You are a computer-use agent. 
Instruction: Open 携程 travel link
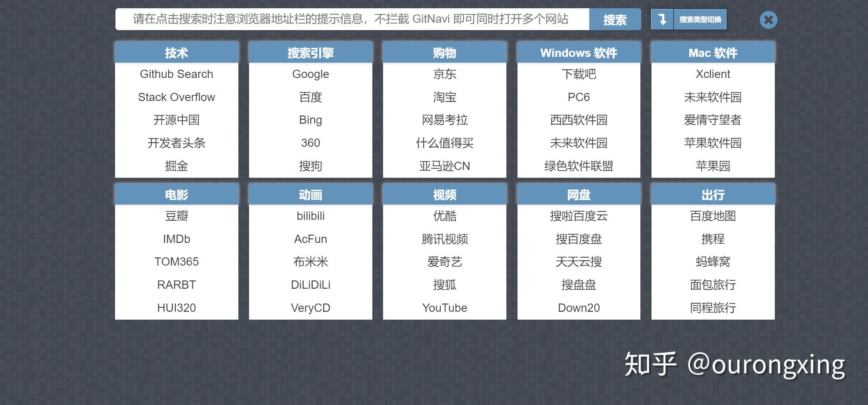click(713, 239)
